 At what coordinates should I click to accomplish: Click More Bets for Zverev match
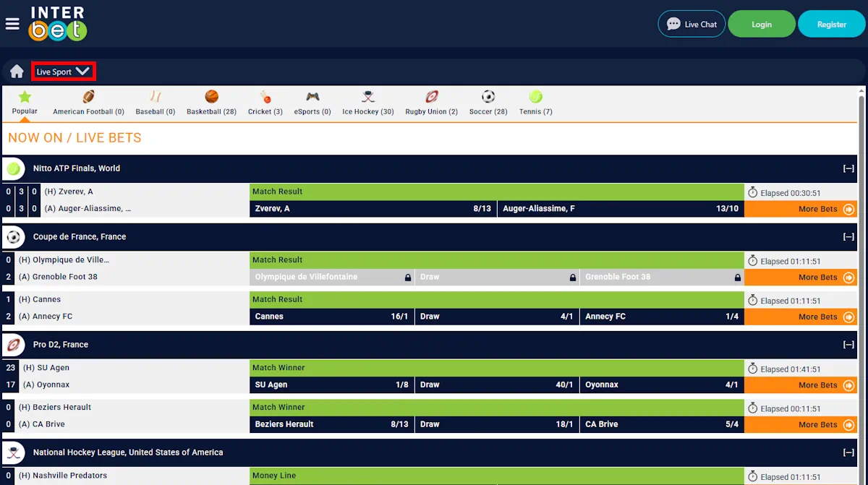click(816, 209)
